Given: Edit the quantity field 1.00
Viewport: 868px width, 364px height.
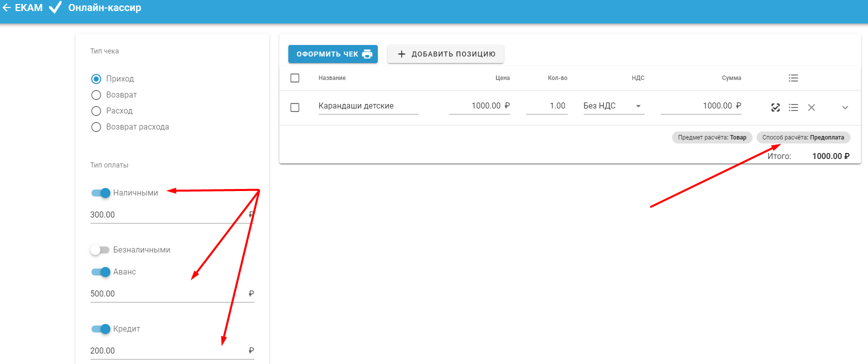Looking at the screenshot, I should tap(547, 106).
